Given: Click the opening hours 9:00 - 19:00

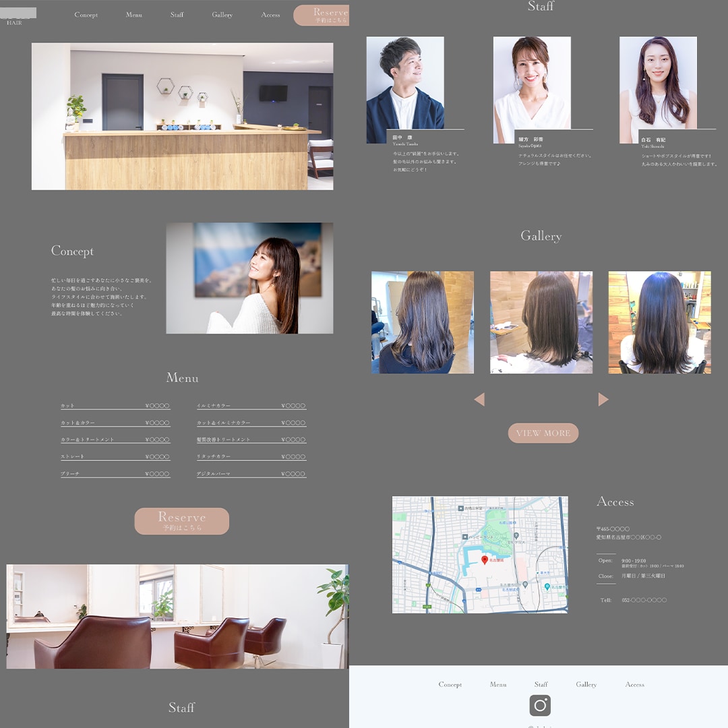Looking at the screenshot, I should [634, 561].
